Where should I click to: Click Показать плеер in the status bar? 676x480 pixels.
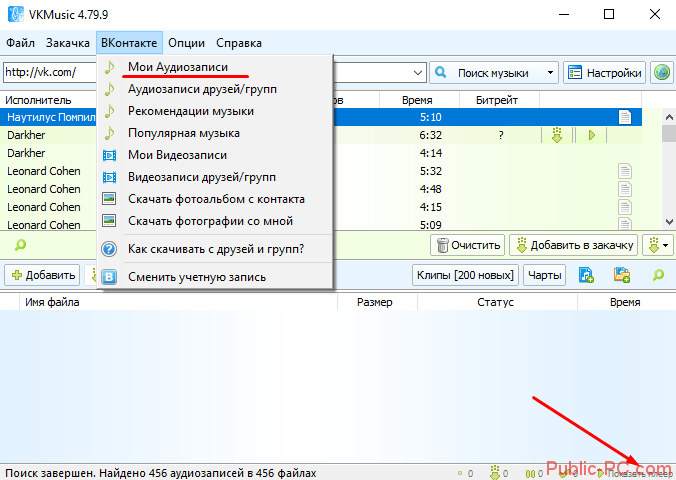point(635,474)
